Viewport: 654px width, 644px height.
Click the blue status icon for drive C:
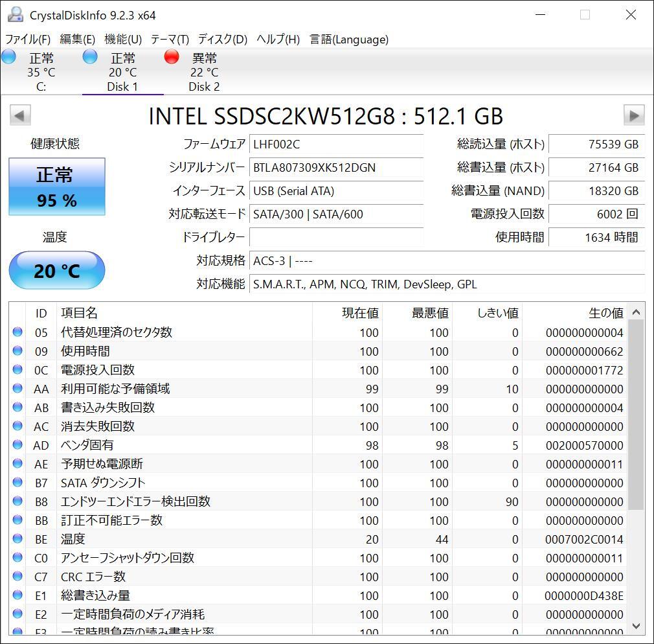point(8,57)
